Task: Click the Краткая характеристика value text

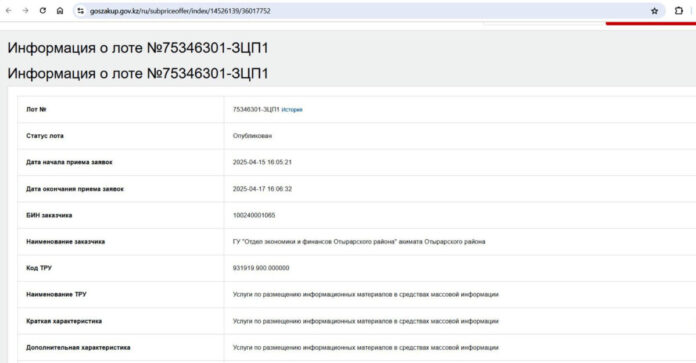Action: click(x=365, y=321)
